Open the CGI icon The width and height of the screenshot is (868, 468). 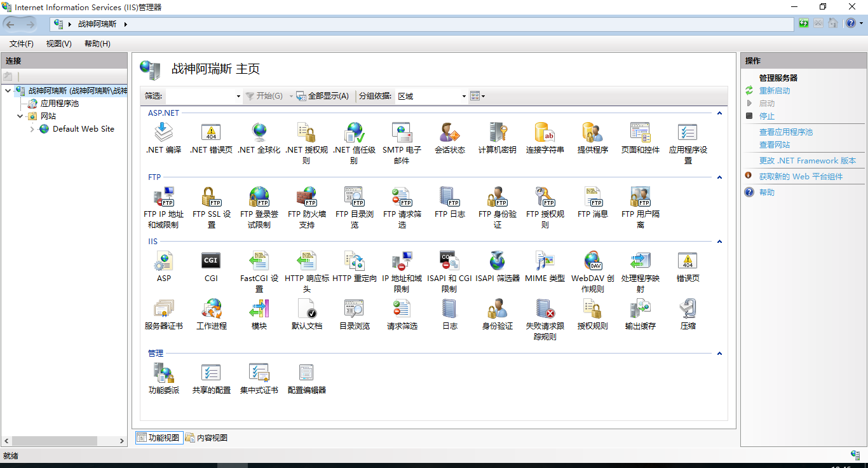(211, 261)
